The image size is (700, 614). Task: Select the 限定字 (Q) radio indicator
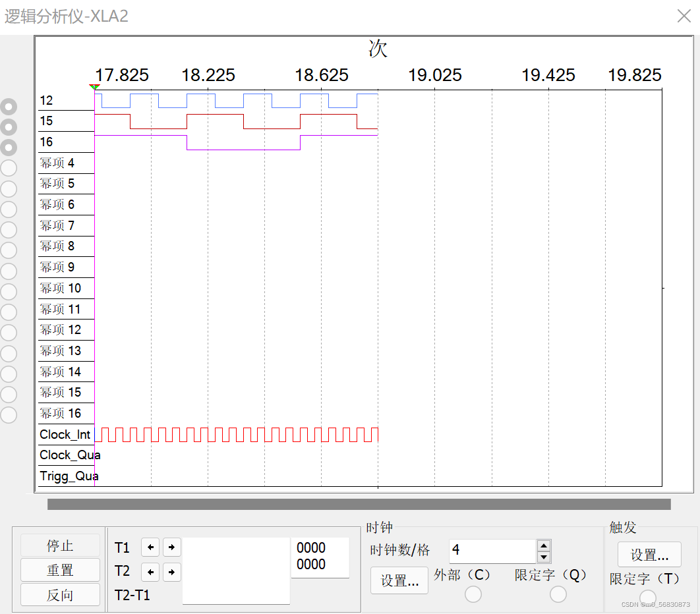tap(558, 594)
